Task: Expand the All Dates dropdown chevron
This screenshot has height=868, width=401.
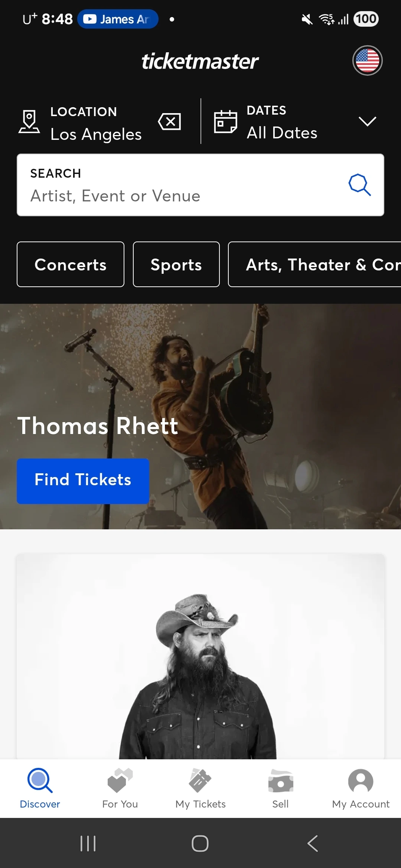Action: [367, 121]
